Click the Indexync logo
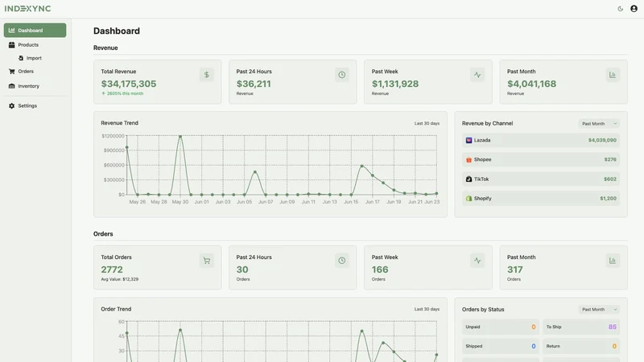This screenshot has width=644, height=362. coord(28,9)
